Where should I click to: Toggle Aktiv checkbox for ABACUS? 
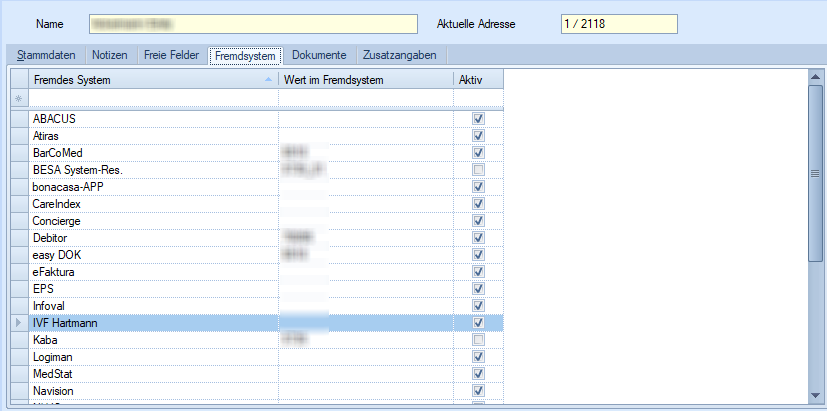coord(478,119)
